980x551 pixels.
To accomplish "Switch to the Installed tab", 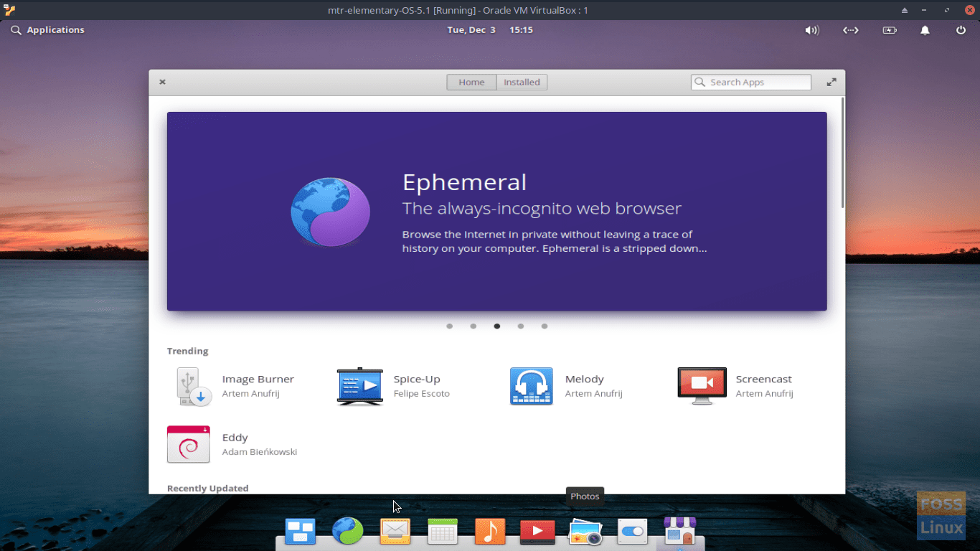I will pyautogui.click(x=522, y=83).
